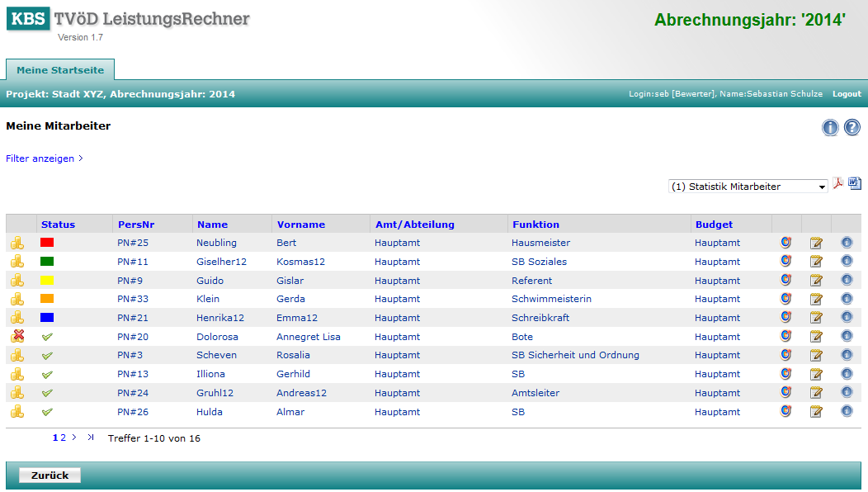Click coins icon in Hulda row
The width and height of the screenshot is (868, 492).
[17, 411]
